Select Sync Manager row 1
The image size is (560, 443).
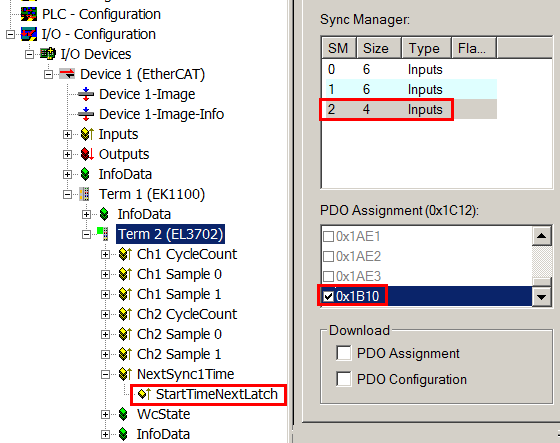coord(409,89)
